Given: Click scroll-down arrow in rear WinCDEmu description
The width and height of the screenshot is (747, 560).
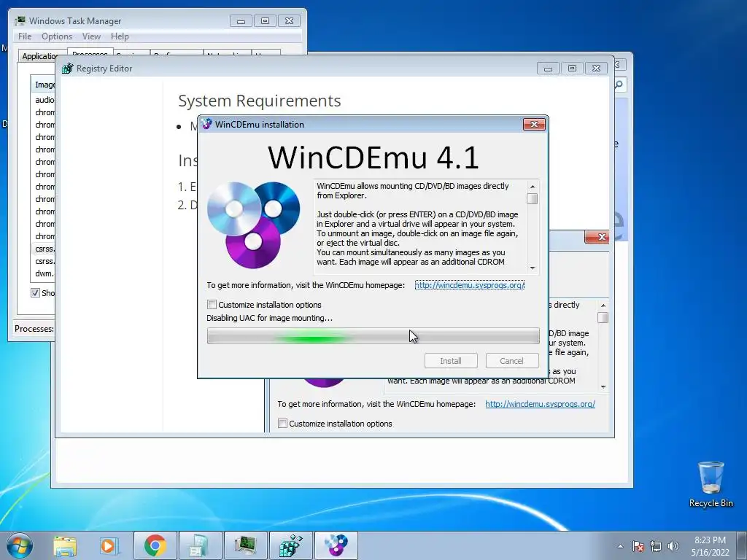Looking at the screenshot, I should 603,387.
